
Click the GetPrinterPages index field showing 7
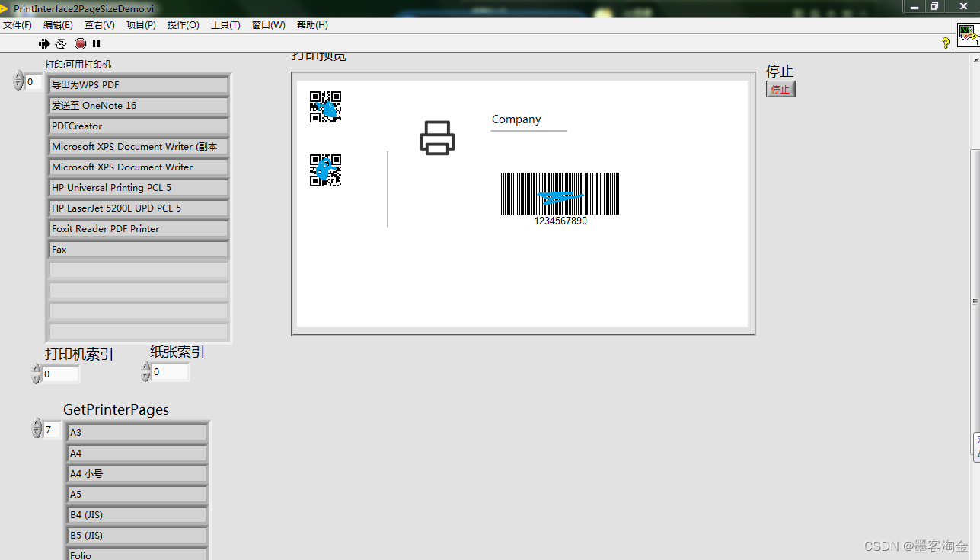52,430
